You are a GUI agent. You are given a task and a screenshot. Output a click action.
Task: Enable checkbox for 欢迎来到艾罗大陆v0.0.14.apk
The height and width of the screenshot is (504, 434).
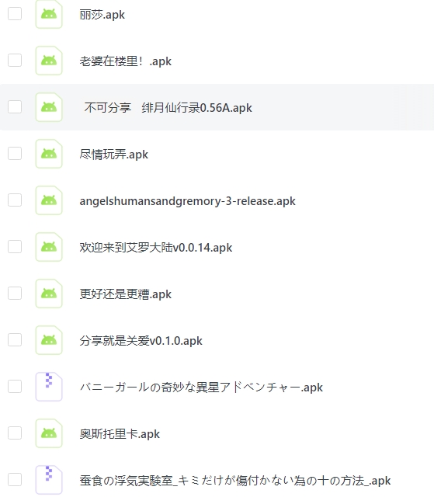[x=15, y=247]
